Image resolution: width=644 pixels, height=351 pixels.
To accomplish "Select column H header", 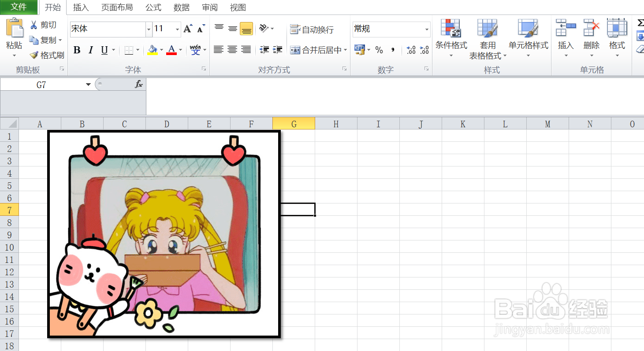I will click(336, 124).
